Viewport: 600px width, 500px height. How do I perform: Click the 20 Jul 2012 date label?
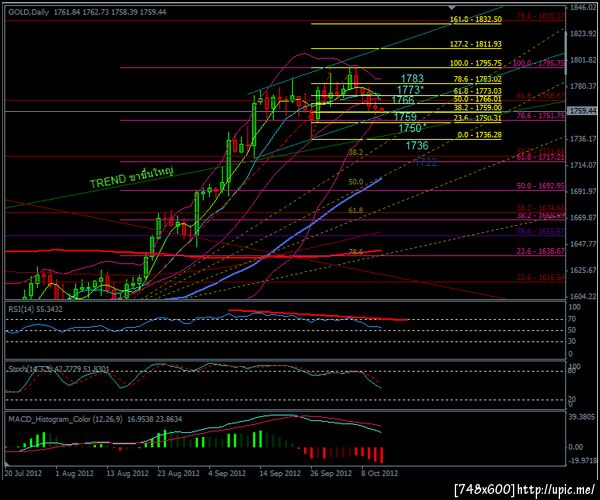click(x=24, y=473)
